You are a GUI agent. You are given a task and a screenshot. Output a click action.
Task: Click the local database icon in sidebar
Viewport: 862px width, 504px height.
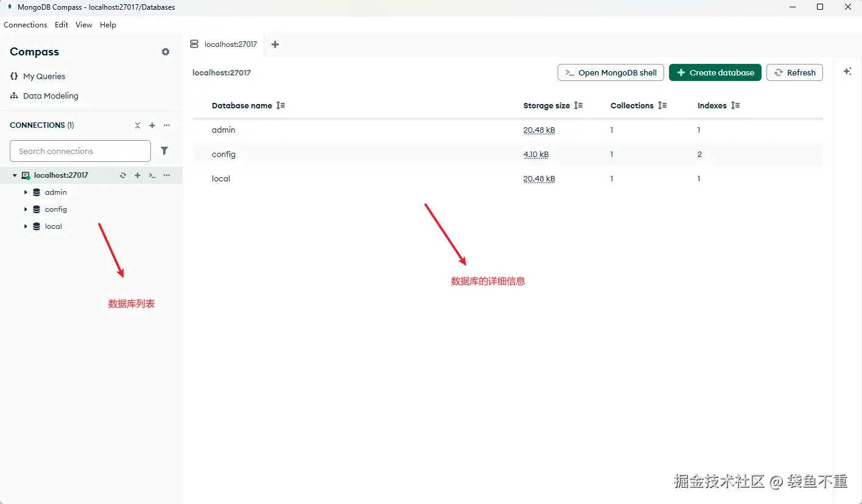click(x=37, y=226)
